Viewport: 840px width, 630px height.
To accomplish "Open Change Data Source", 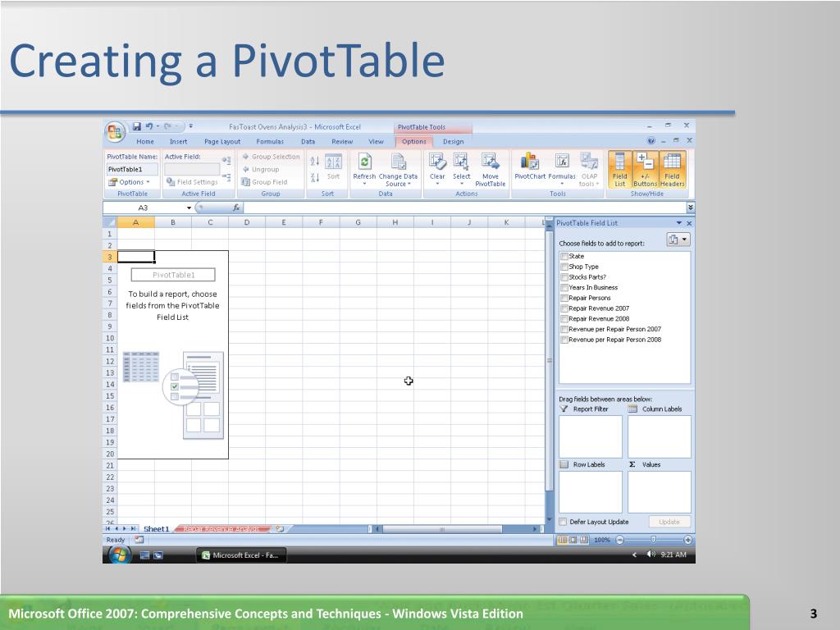I will (x=398, y=169).
